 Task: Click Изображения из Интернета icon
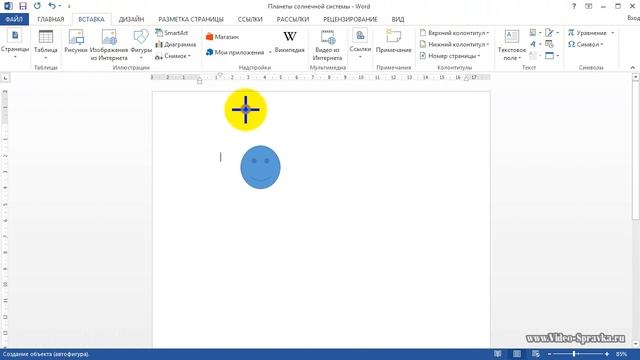[x=109, y=45]
